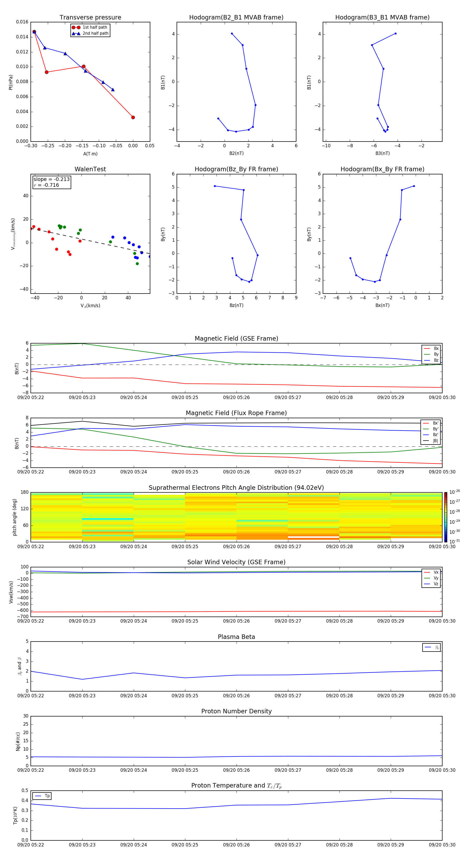Click the 'Bx' legend entry in GSE panel

(x=431, y=349)
